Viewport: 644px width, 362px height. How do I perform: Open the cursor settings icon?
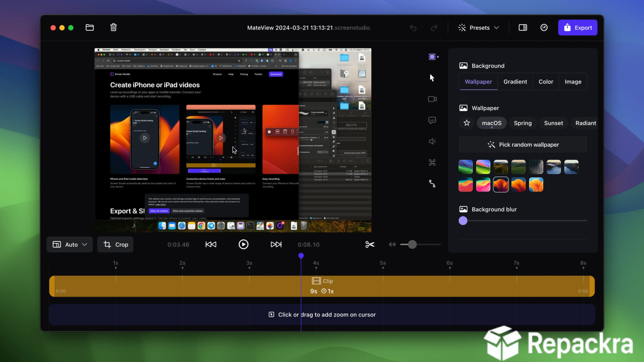pyautogui.click(x=432, y=78)
